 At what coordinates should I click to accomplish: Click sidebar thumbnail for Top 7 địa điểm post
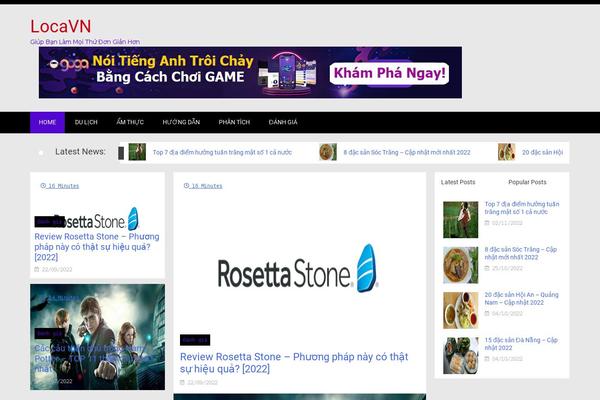[x=461, y=220]
